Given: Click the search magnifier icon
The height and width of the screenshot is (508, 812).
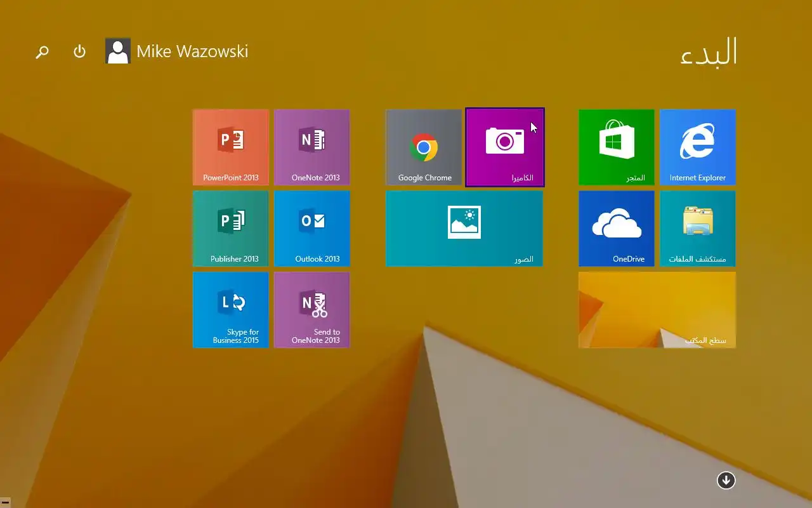Looking at the screenshot, I should coord(42,51).
